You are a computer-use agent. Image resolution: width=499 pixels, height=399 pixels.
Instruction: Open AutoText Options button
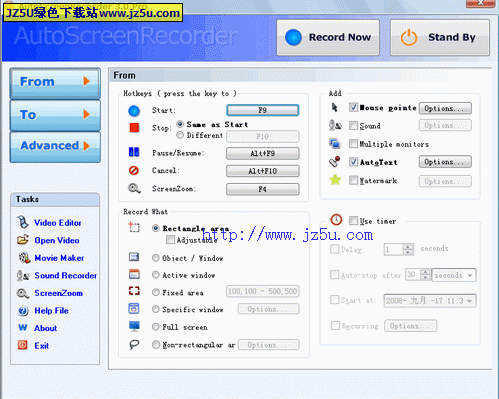click(x=445, y=162)
